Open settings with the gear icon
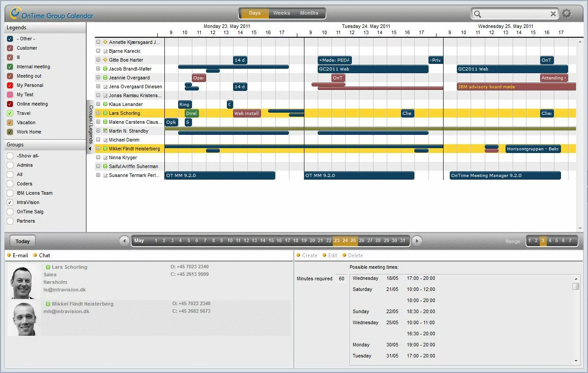Viewport: 588px width, 373px height. 567,14
